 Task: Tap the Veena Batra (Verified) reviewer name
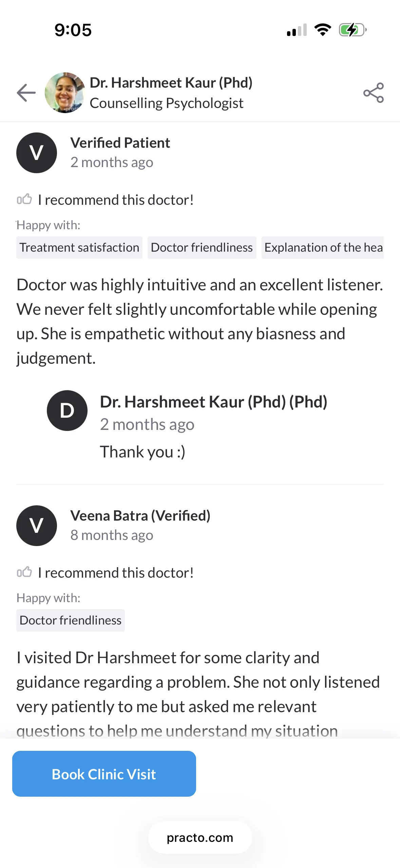(140, 516)
